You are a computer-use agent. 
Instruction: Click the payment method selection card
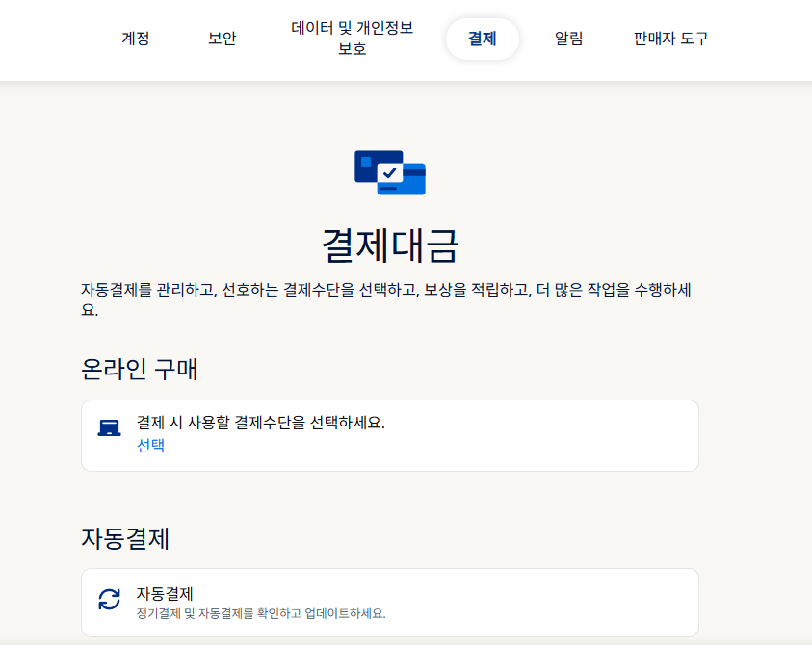[388, 435]
